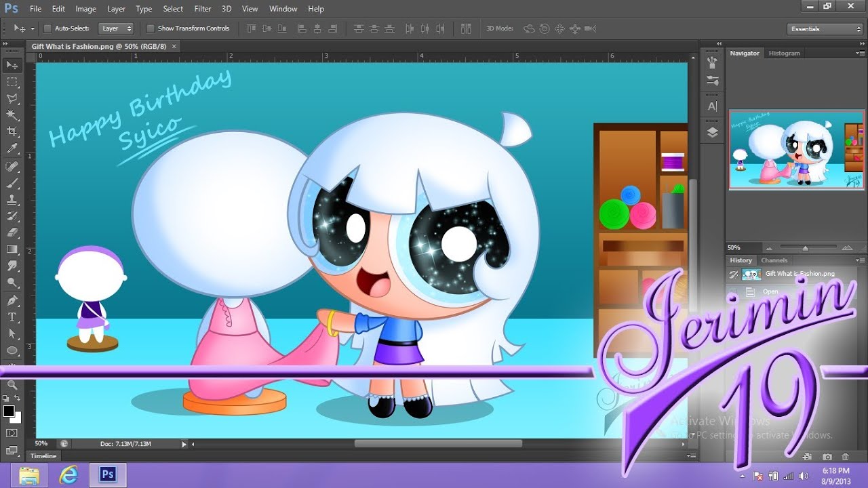The height and width of the screenshot is (488, 868).
Task: Click the background color swatch
Action: (16, 418)
